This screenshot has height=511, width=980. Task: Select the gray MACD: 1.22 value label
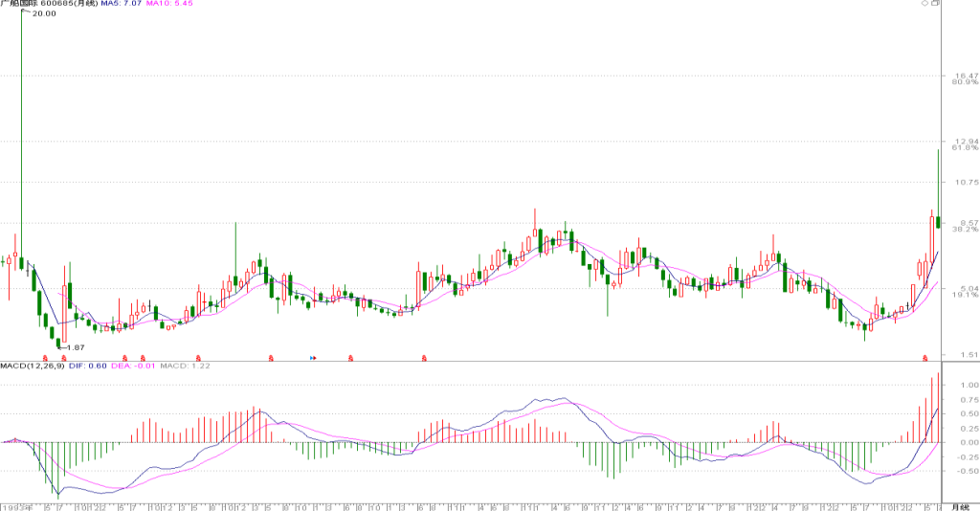185,366
